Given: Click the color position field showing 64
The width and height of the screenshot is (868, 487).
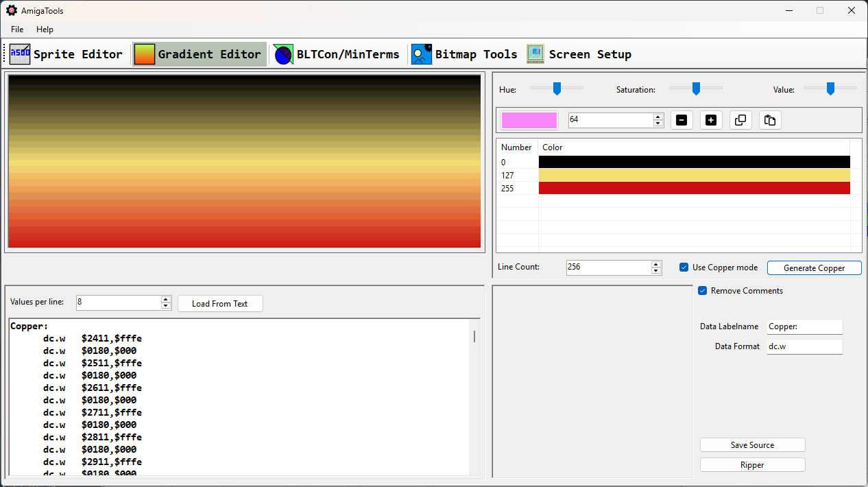Looking at the screenshot, I should (x=610, y=119).
